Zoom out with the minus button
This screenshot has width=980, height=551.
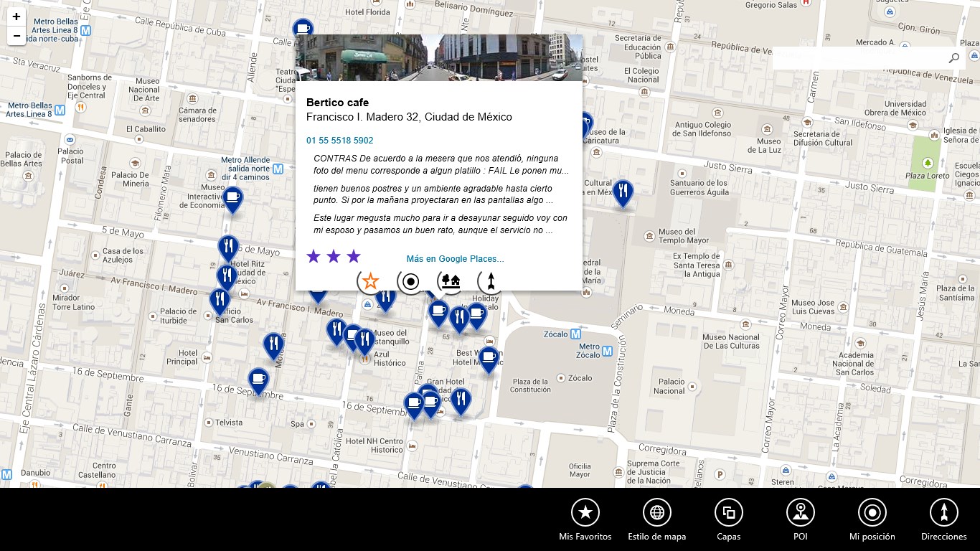[x=17, y=36]
